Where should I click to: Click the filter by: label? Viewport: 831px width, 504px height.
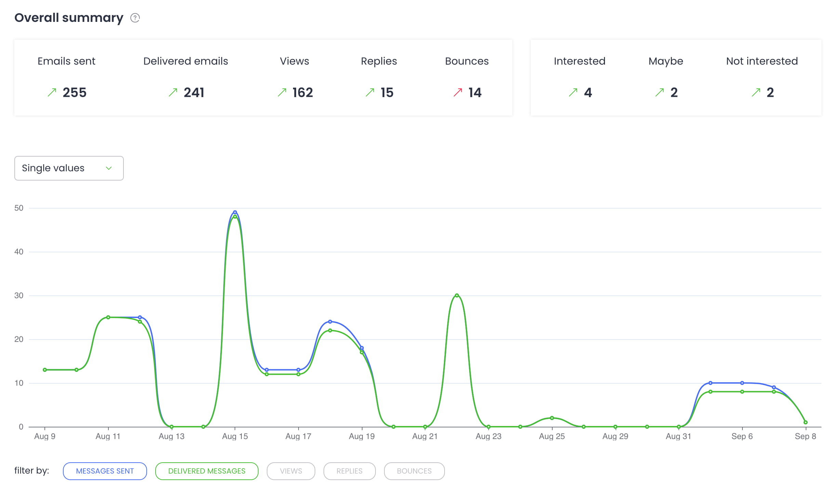pyautogui.click(x=32, y=471)
